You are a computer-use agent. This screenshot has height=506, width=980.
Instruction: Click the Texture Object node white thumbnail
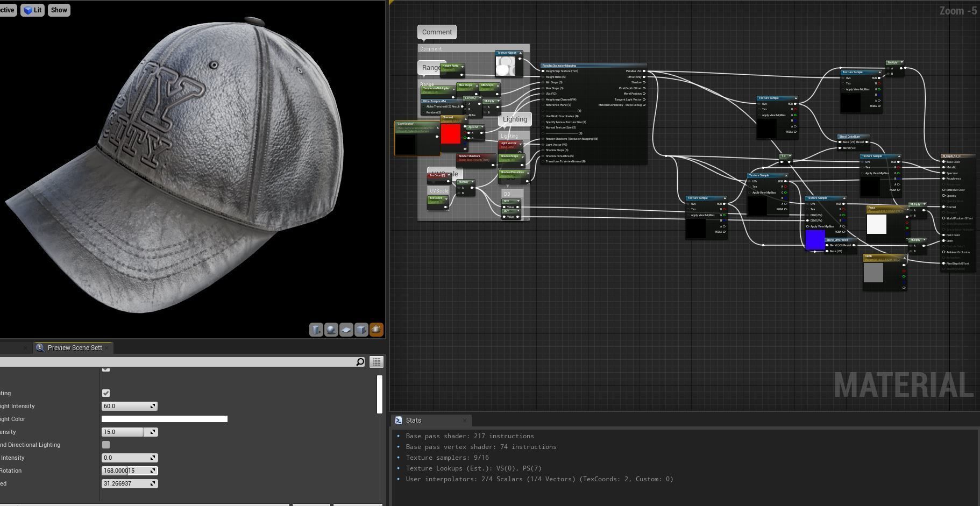click(x=505, y=67)
